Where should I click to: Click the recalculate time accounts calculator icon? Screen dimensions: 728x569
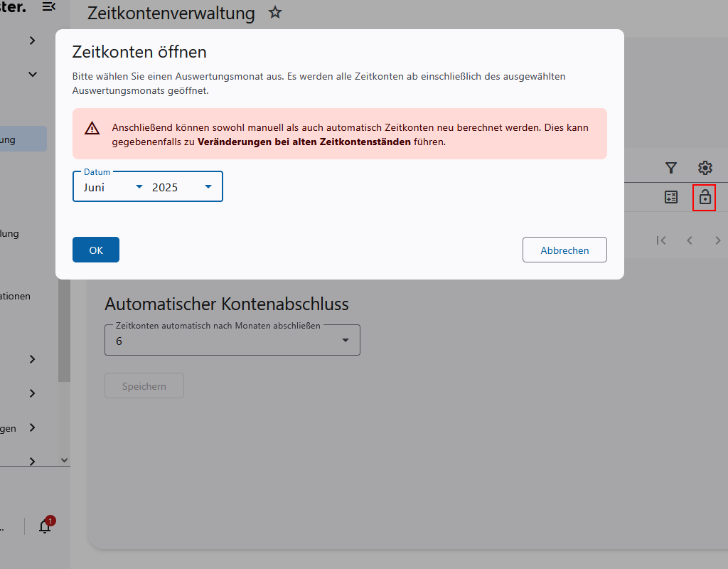tap(671, 197)
